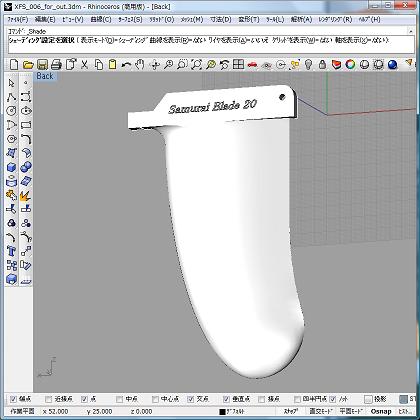
Task: Cut selection with the scissors icon
Action: [x=85, y=64]
